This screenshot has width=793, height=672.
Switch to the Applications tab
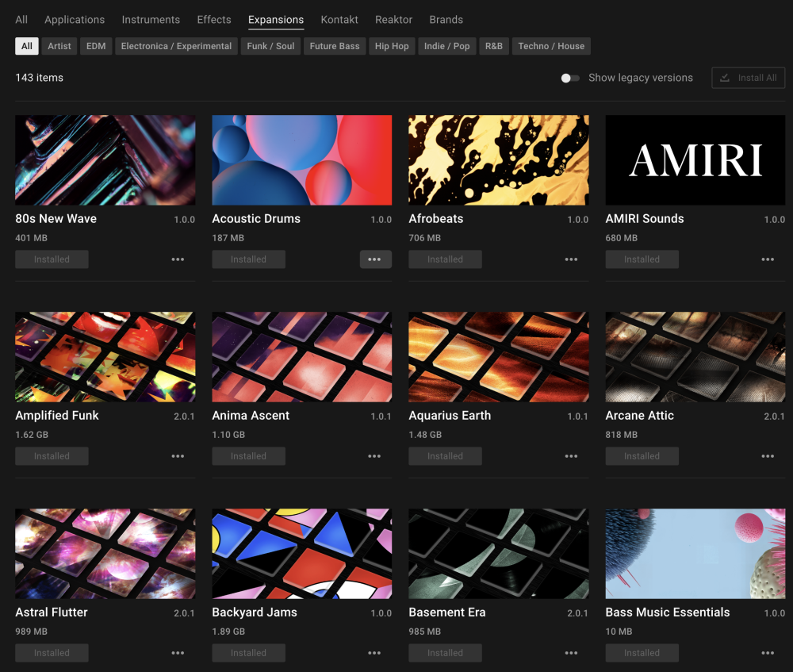(x=75, y=20)
